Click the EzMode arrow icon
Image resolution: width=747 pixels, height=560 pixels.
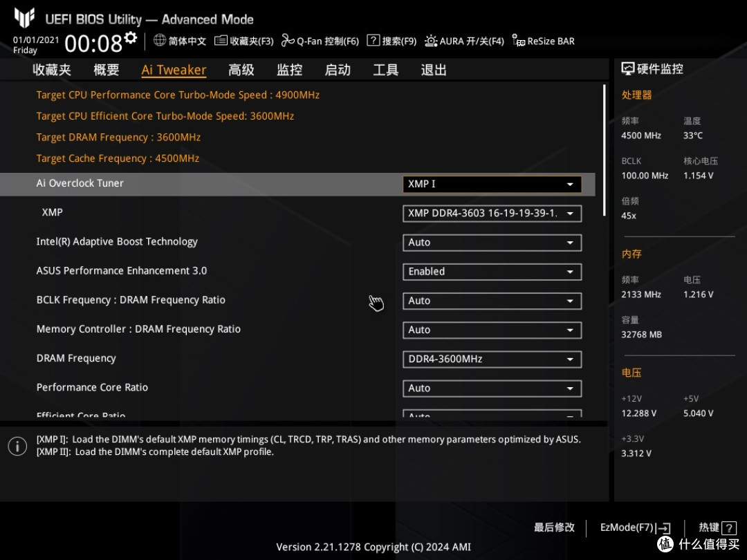(663, 528)
